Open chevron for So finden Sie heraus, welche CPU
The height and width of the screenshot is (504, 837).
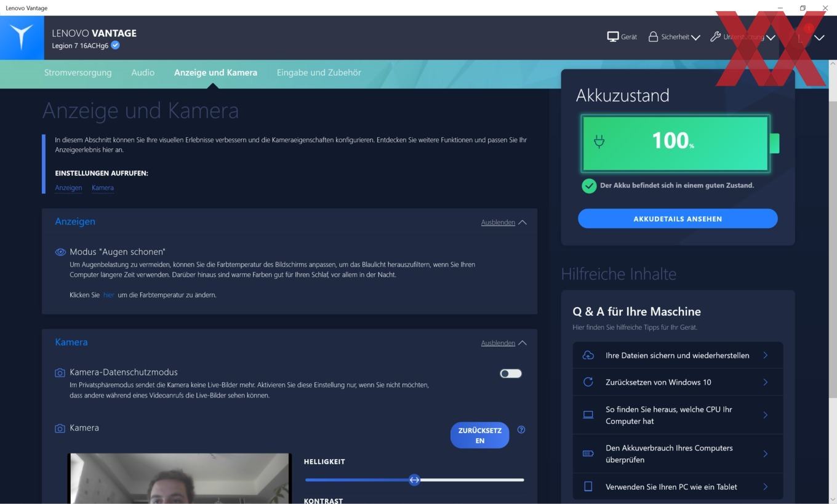(766, 415)
